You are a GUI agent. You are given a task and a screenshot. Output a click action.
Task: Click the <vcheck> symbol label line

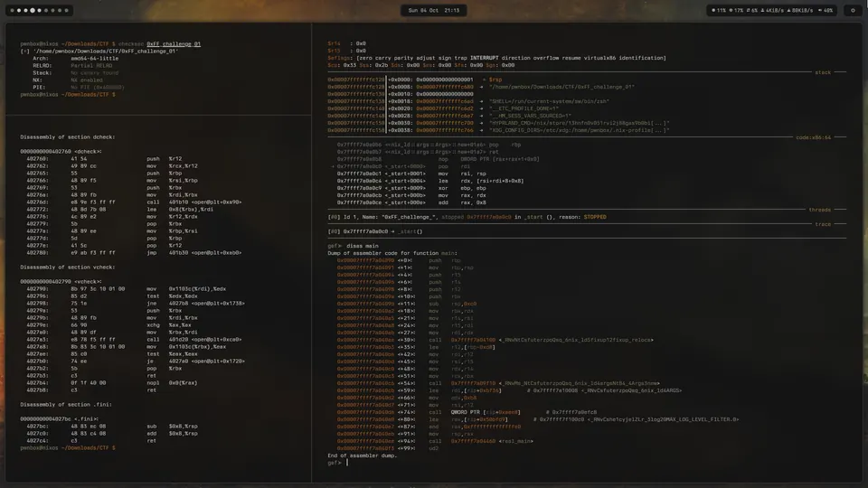[x=61, y=281]
